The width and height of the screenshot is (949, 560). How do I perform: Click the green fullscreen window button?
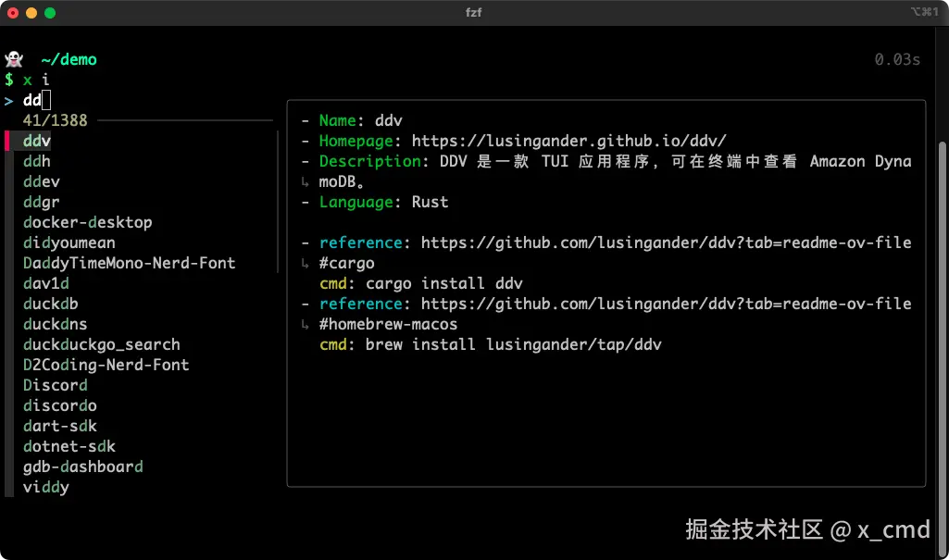point(50,13)
